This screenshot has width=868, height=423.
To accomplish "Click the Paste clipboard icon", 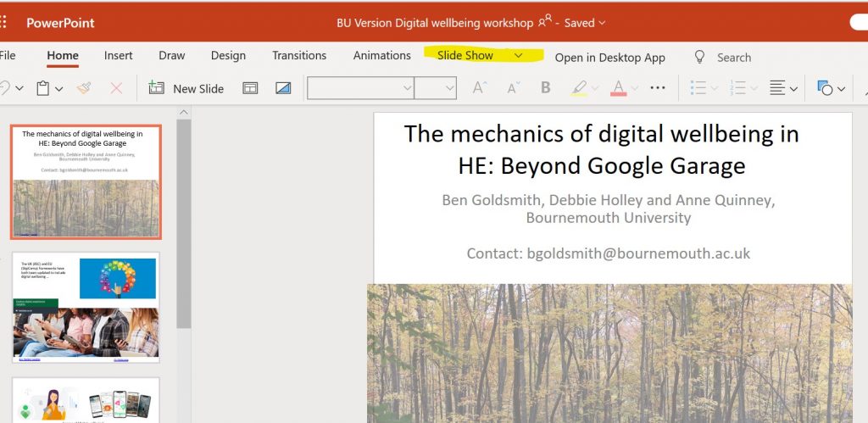I will point(43,88).
